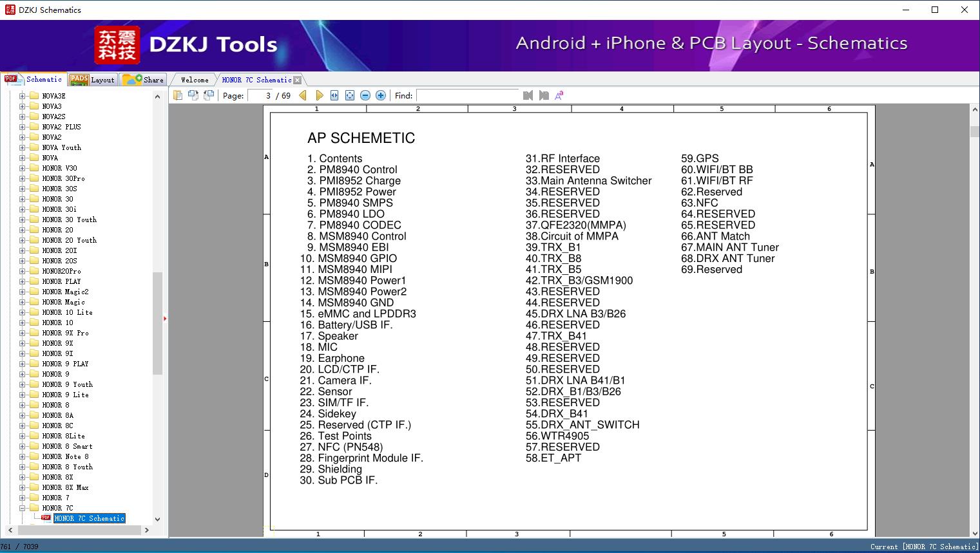Select HONOR 20 Youth in the tree

click(x=69, y=240)
